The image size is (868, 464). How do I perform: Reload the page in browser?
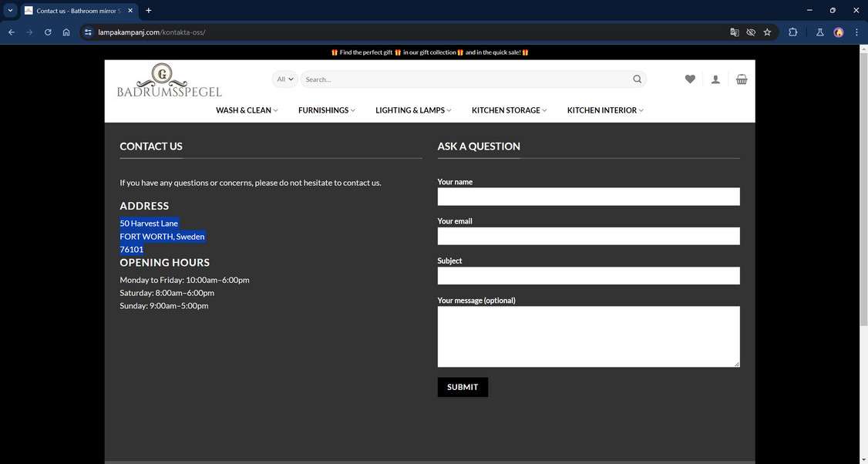pos(48,32)
